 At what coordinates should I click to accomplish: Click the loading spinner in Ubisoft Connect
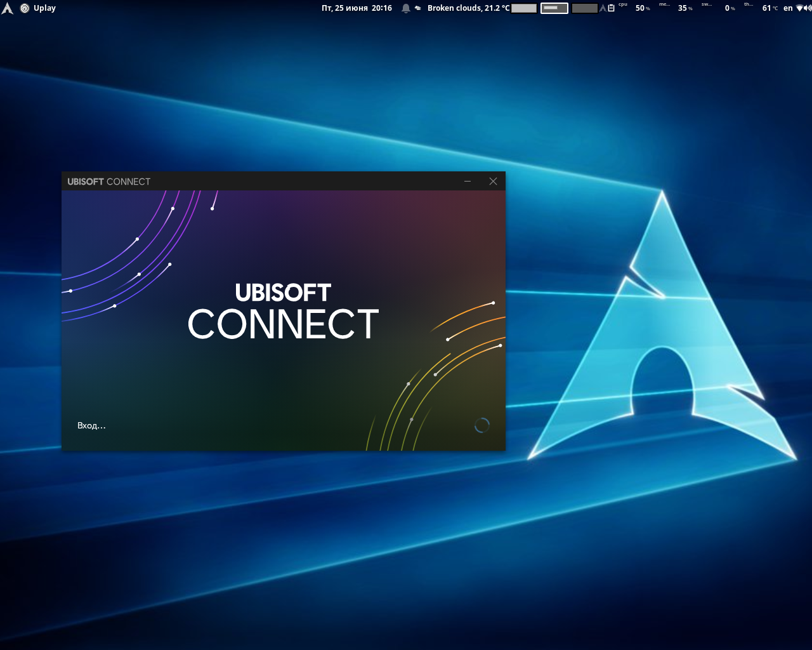click(482, 425)
